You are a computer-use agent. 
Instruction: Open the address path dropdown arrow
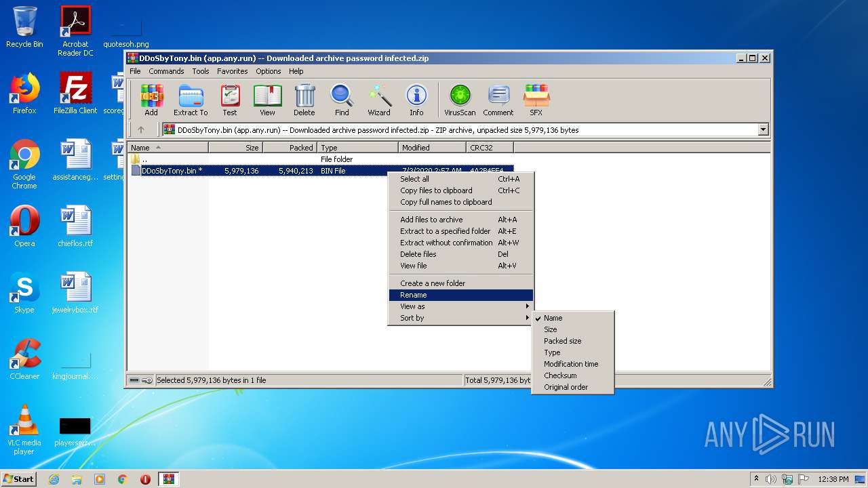[x=763, y=129]
